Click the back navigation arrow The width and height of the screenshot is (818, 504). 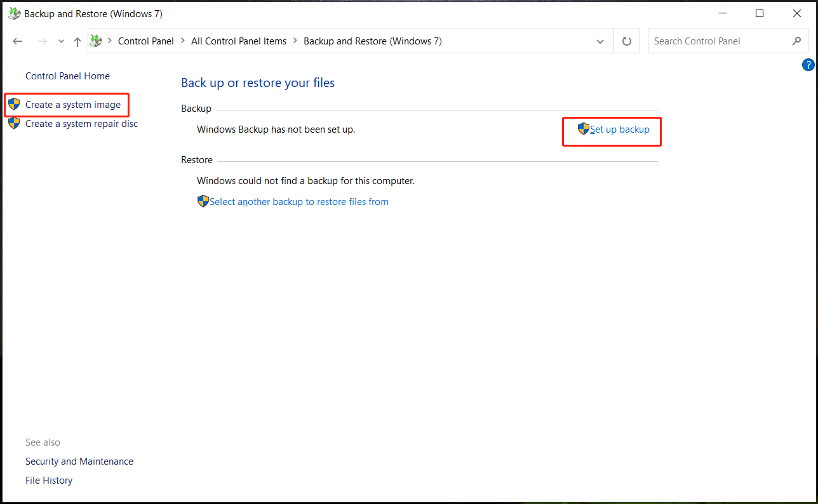pos(17,41)
